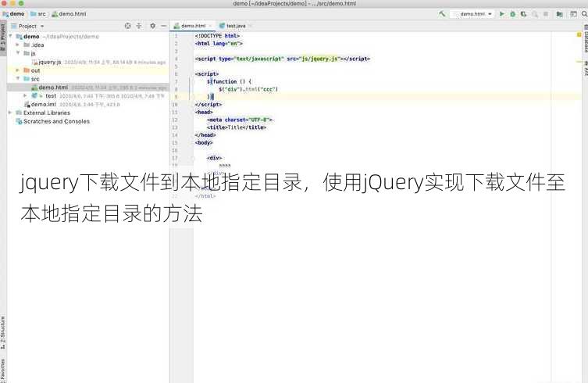Image resolution: width=588 pixels, height=383 pixels.
Task: Click the src breadcrumb in navigation bar
Action: (x=38, y=14)
